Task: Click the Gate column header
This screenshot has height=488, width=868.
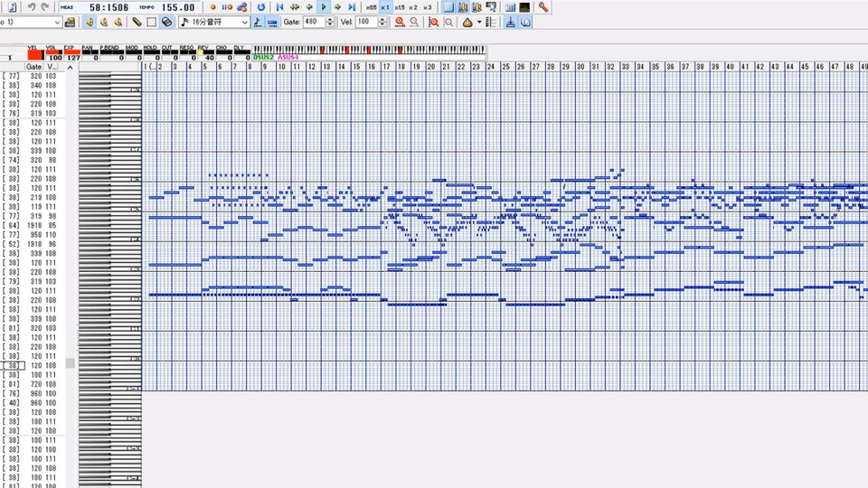Action: (x=33, y=67)
